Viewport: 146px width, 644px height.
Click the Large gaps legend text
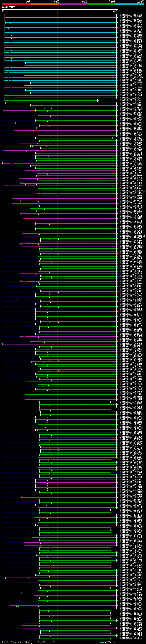pos(28,642)
